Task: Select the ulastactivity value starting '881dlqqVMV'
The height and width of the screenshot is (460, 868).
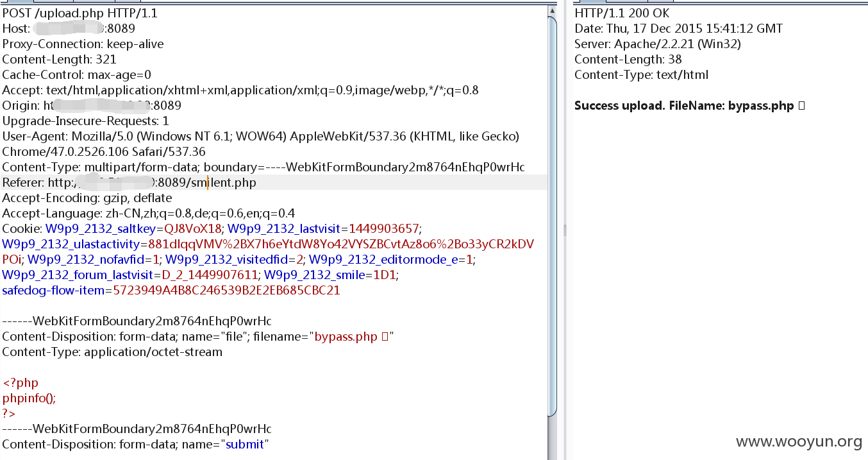Action: (x=341, y=244)
